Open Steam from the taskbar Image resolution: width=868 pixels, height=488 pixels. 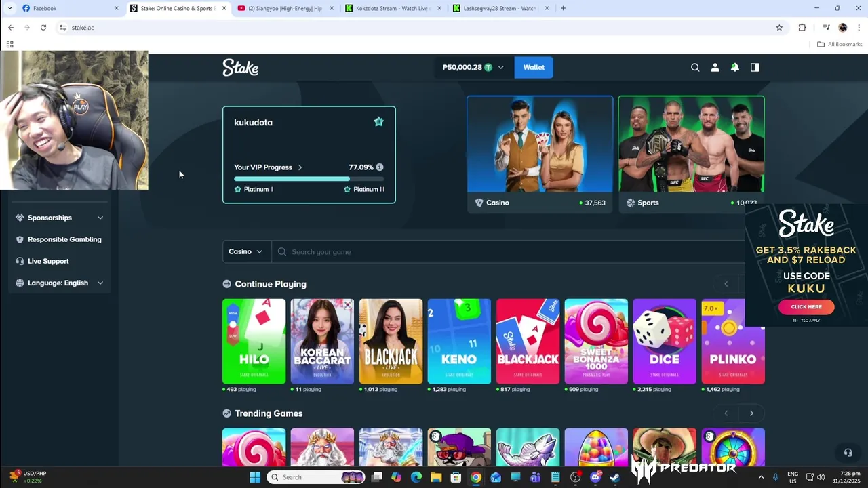[x=615, y=477]
